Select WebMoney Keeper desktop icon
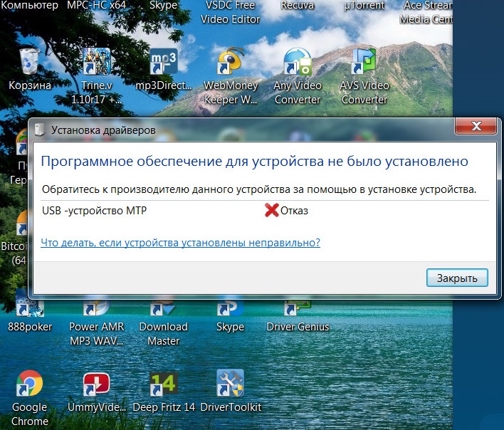This screenshot has width=504, height=430. coord(231,64)
